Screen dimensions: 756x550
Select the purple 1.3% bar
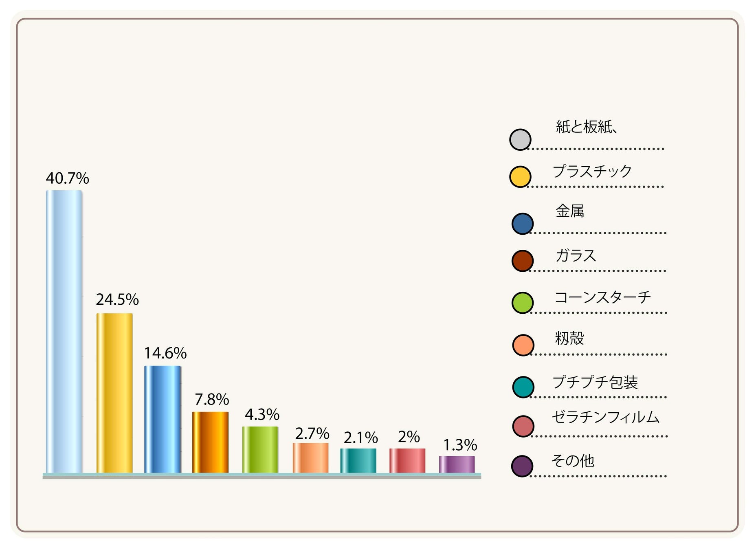click(457, 464)
